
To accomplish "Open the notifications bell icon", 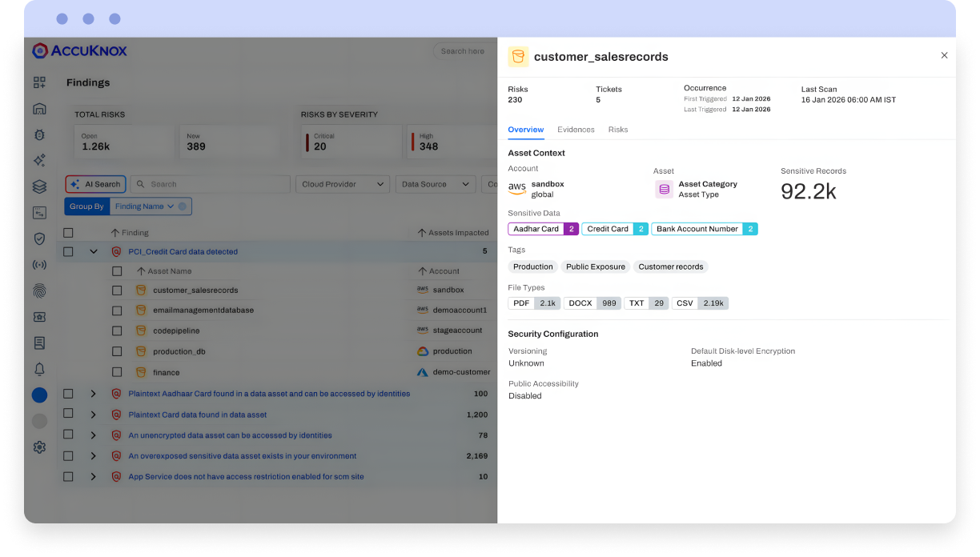I will pyautogui.click(x=39, y=369).
